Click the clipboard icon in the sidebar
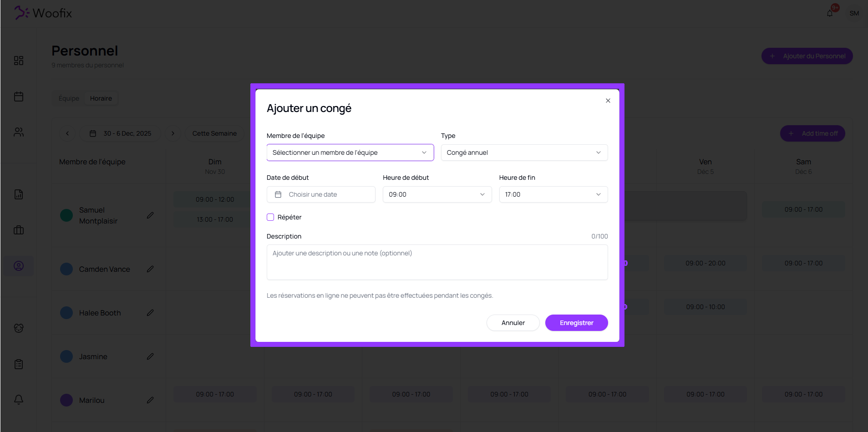The width and height of the screenshot is (868, 432). 19,364
